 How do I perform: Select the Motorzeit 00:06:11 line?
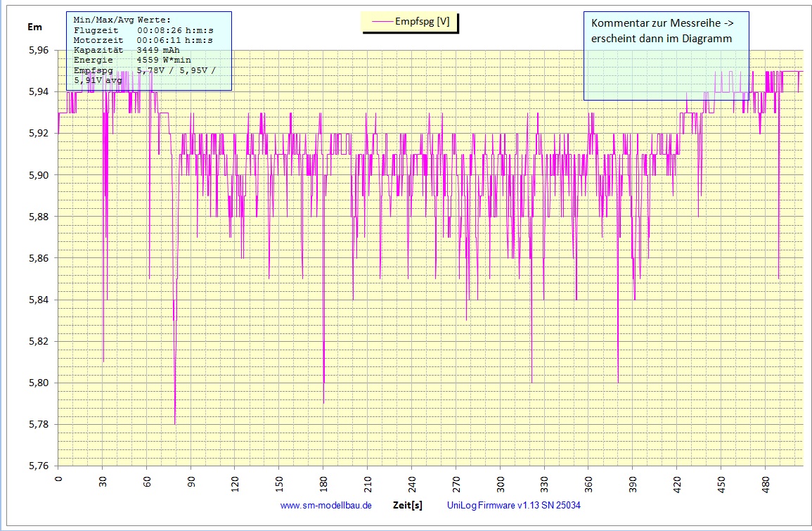point(143,40)
